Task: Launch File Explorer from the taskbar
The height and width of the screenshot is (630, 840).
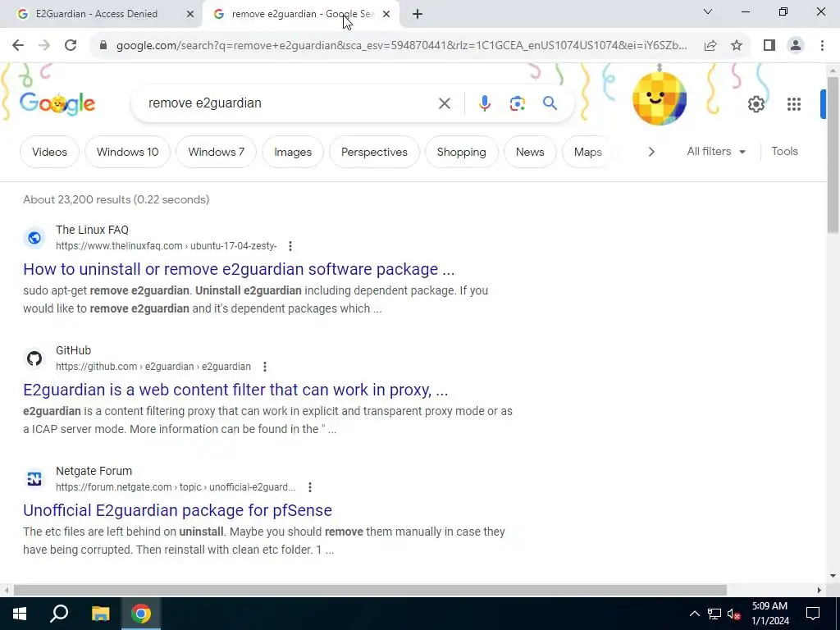Action: click(100, 614)
